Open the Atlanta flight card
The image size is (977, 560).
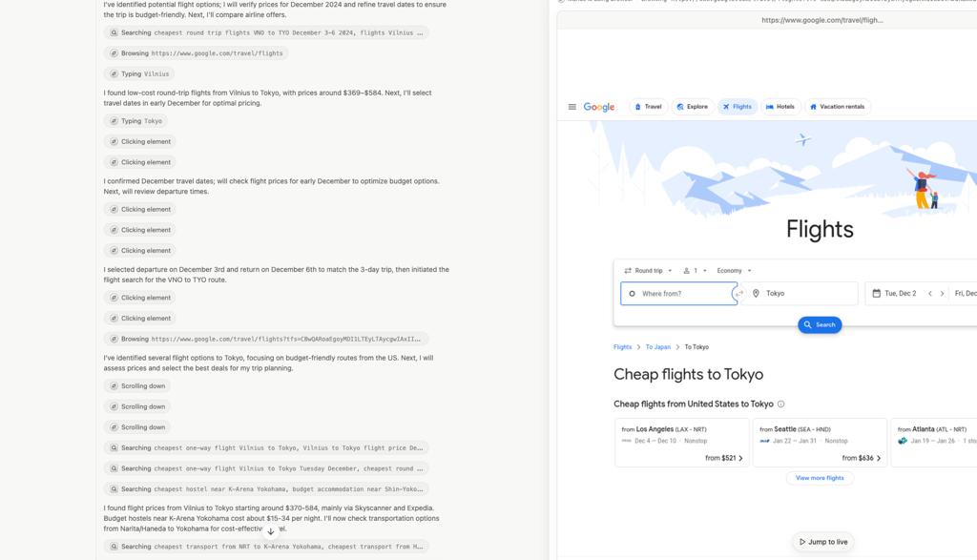(x=933, y=443)
